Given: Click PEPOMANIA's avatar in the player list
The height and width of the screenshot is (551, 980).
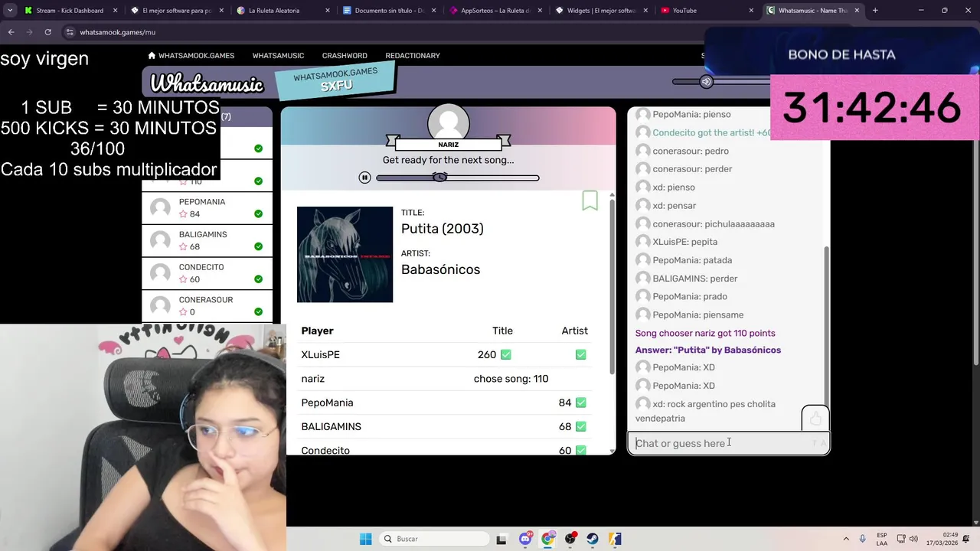Looking at the screenshot, I should 160,208.
